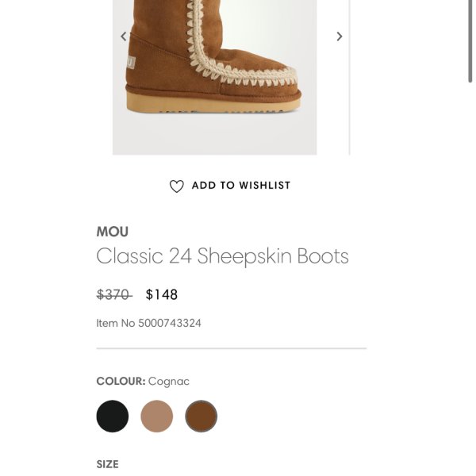
Task: Click the Classic 24 Sheepskin Boots title
Action: [x=222, y=256]
